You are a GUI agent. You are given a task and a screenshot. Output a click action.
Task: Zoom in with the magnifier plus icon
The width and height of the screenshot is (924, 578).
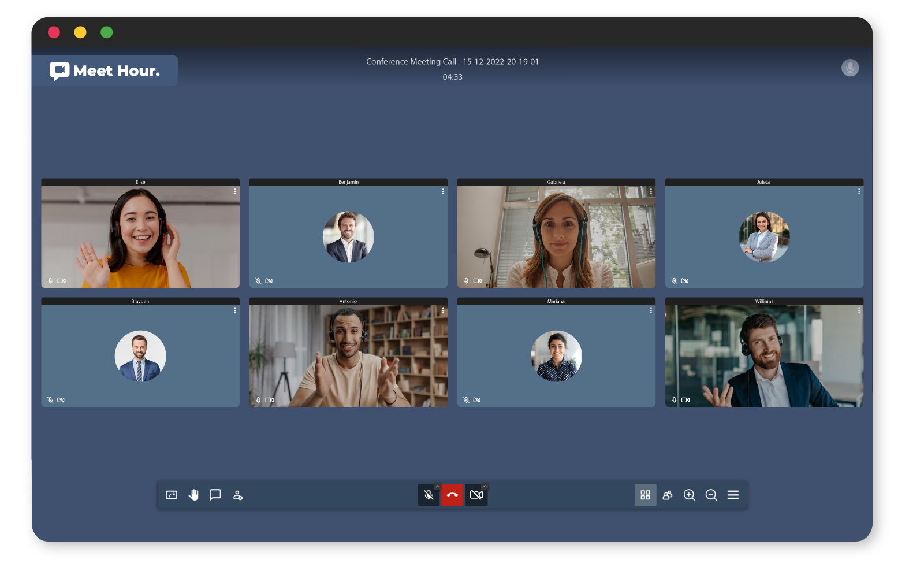click(689, 495)
